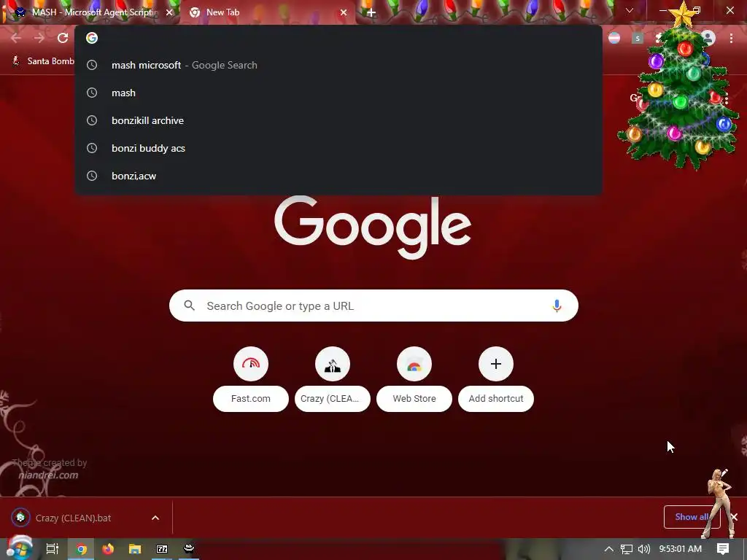Close the MASH tab
The image size is (747, 560).
tap(169, 12)
